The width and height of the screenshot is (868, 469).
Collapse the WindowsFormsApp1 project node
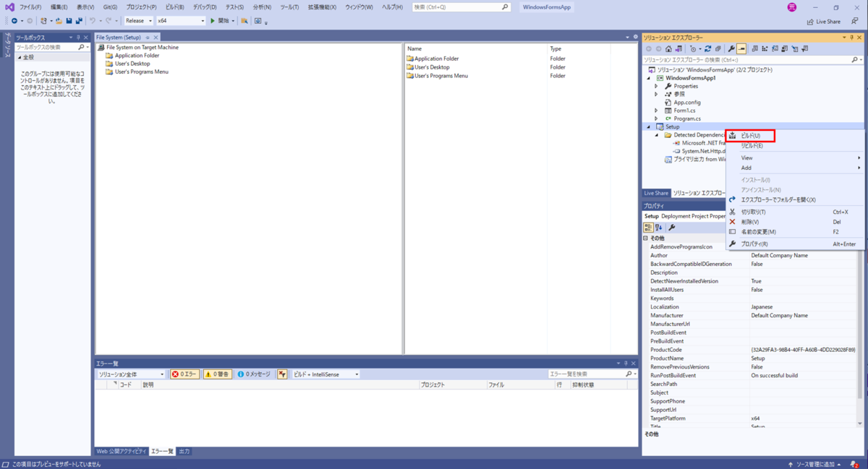[649, 78]
